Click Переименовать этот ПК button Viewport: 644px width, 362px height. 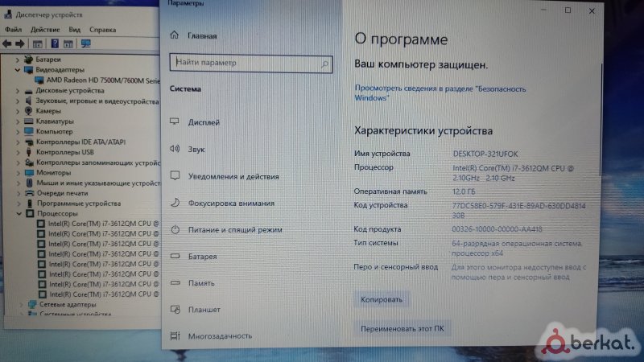402,329
